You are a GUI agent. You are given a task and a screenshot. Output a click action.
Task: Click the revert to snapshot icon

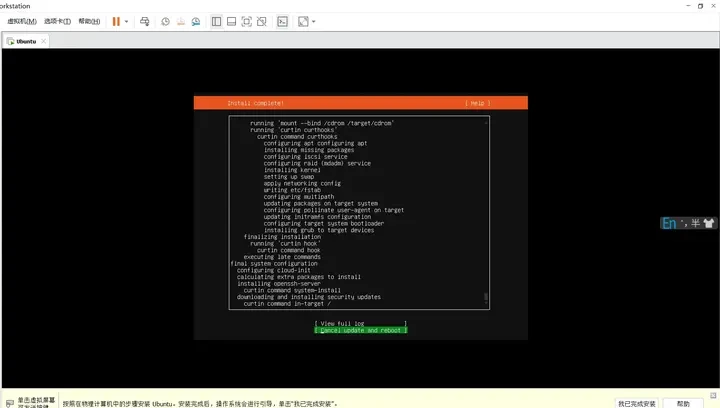pos(181,22)
